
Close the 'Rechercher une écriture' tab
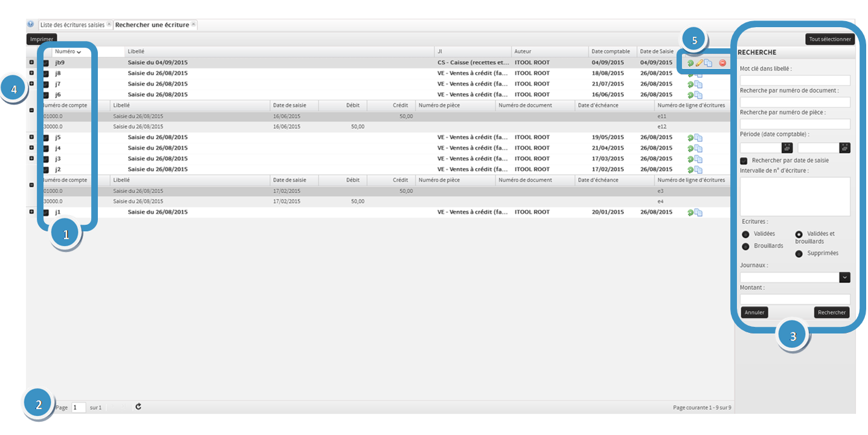click(193, 25)
